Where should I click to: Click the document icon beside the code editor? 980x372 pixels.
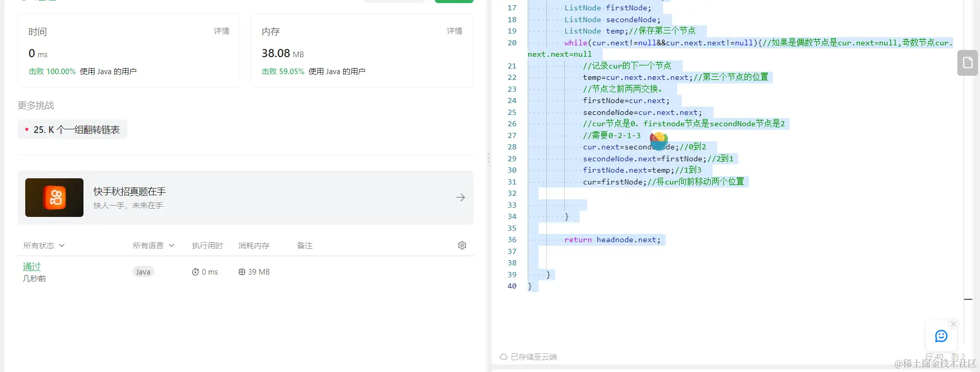968,63
